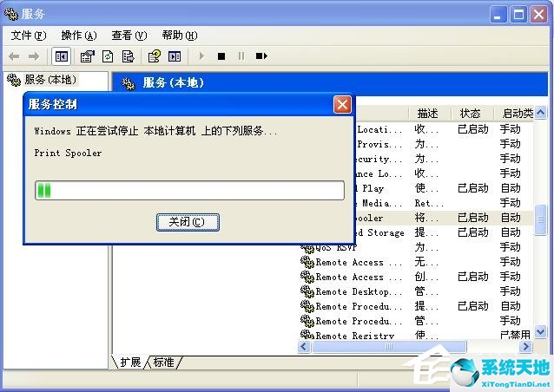Click the Start Service play icon
The width and height of the screenshot is (554, 392).
(x=201, y=56)
